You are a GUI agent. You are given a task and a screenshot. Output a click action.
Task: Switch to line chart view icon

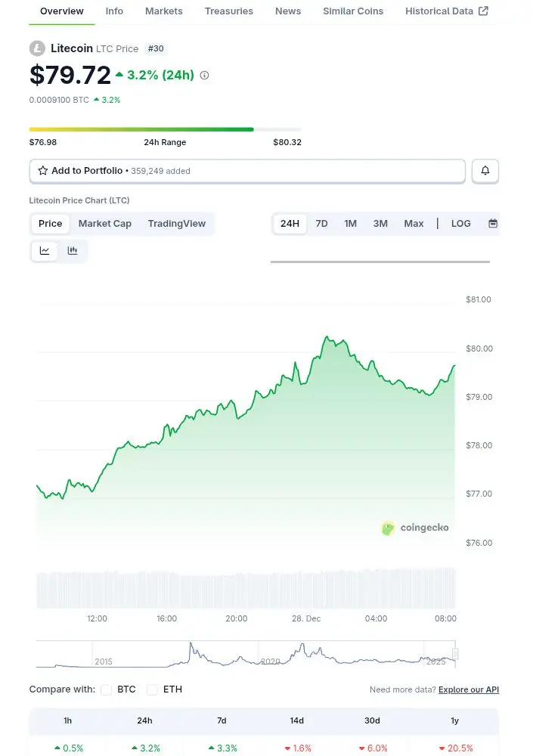45,251
